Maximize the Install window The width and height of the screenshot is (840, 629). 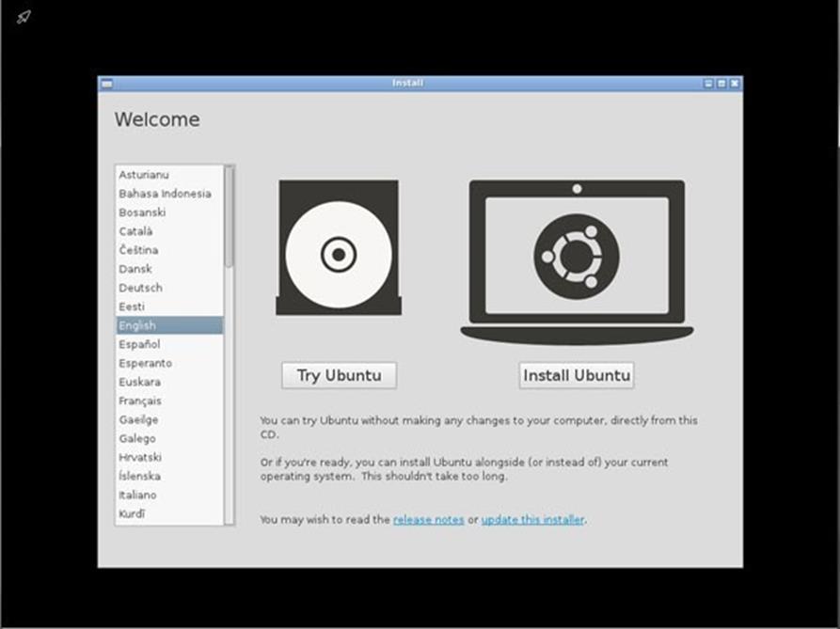coord(721,84)
